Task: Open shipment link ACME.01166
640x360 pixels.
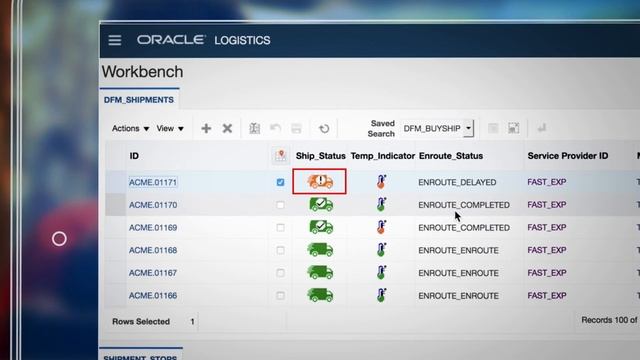Action: point(153,296)
